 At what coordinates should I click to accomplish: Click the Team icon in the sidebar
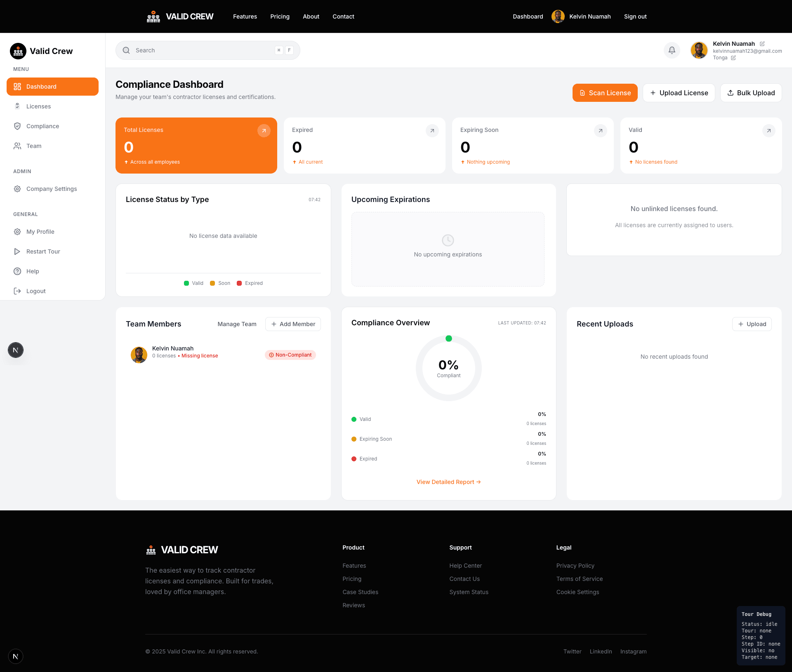(17, 146)
